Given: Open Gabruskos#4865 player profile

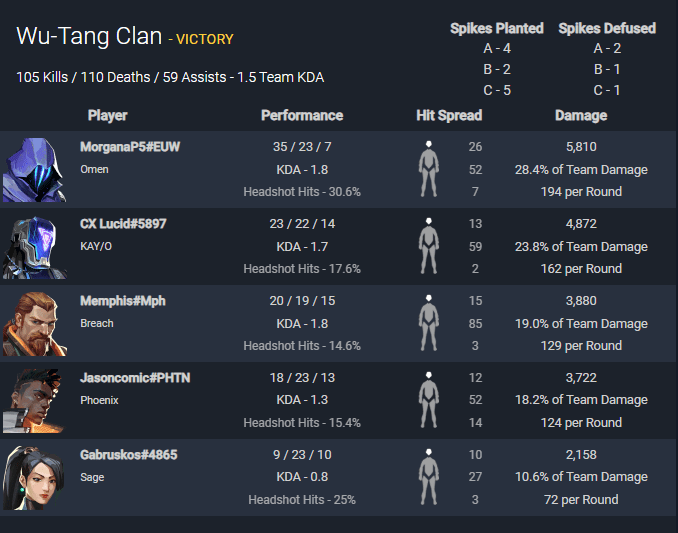Looking at the screenshot, I should (128, 455).
